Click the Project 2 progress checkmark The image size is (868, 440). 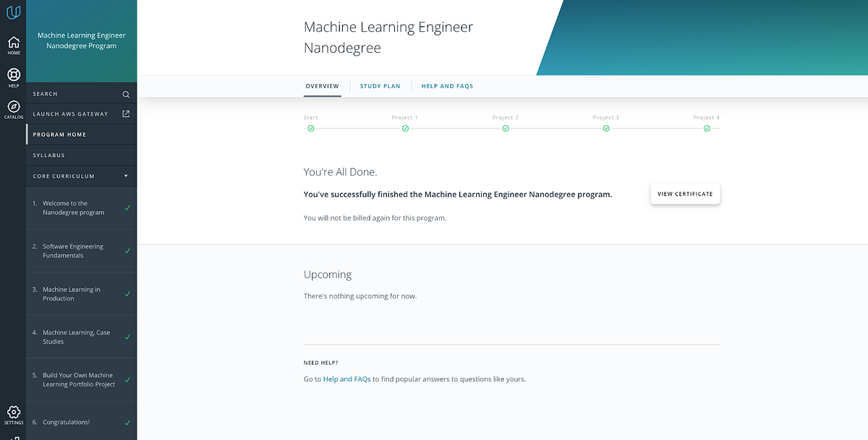(x=506, y=128)
